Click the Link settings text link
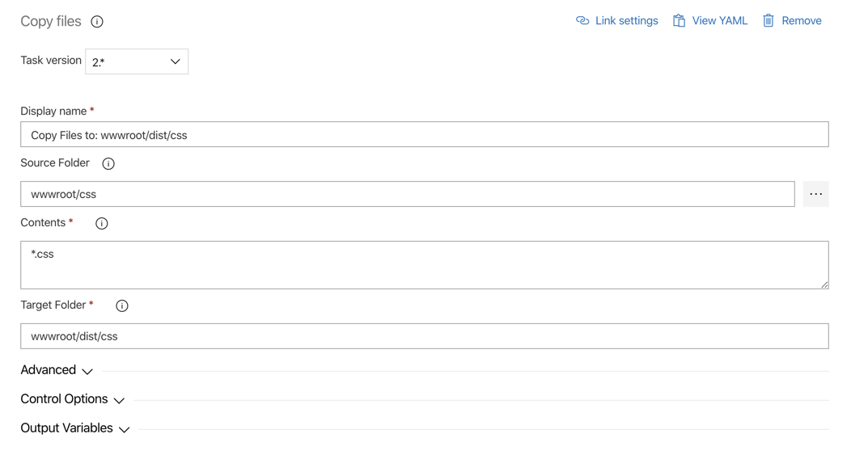 [626, 21]
